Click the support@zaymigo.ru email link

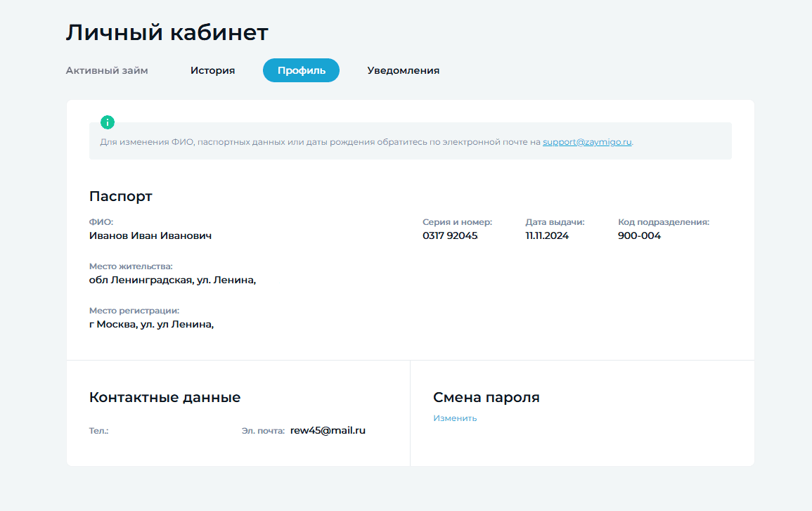point(587,142)
